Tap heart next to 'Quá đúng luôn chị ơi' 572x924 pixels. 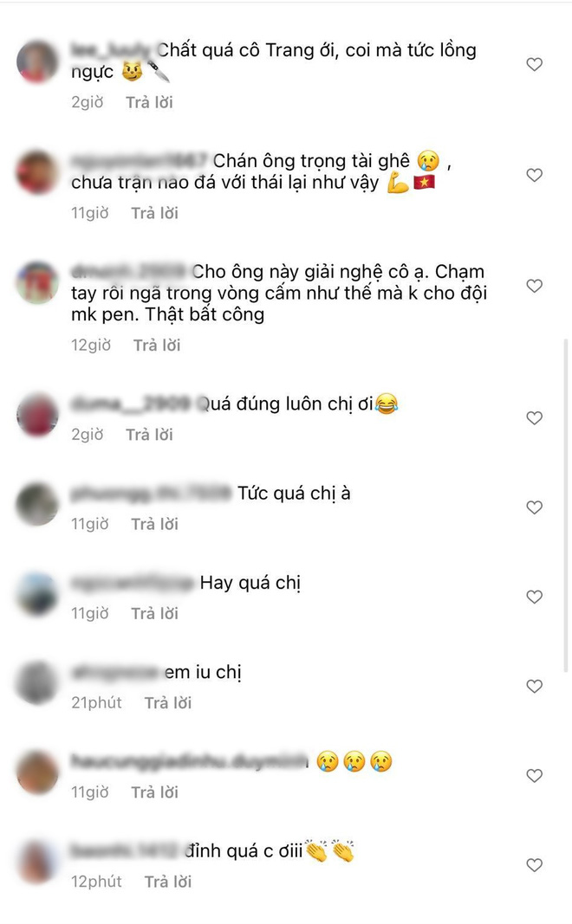click(x=534, y=417)
